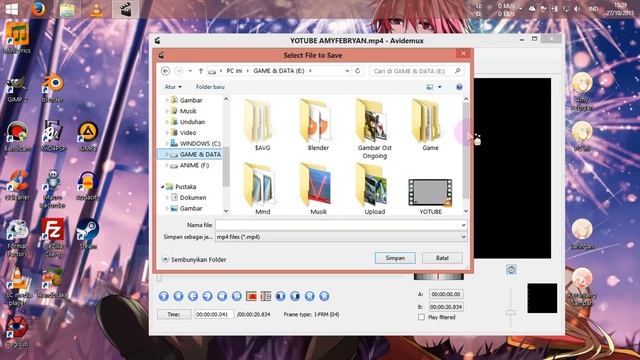Open the address bar history dropdown
This screenshot has height=360, width=640.
347,71
